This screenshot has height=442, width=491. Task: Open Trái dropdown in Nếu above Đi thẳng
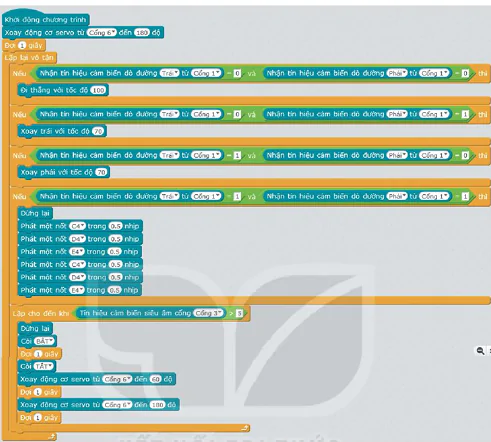pos(169,73)
